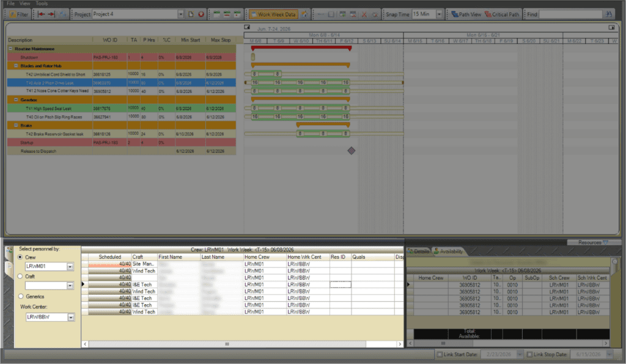The height and width of the screenshot is (364, 626).
Task: Toggle the Work Week Data button
Action: (273, 14)
